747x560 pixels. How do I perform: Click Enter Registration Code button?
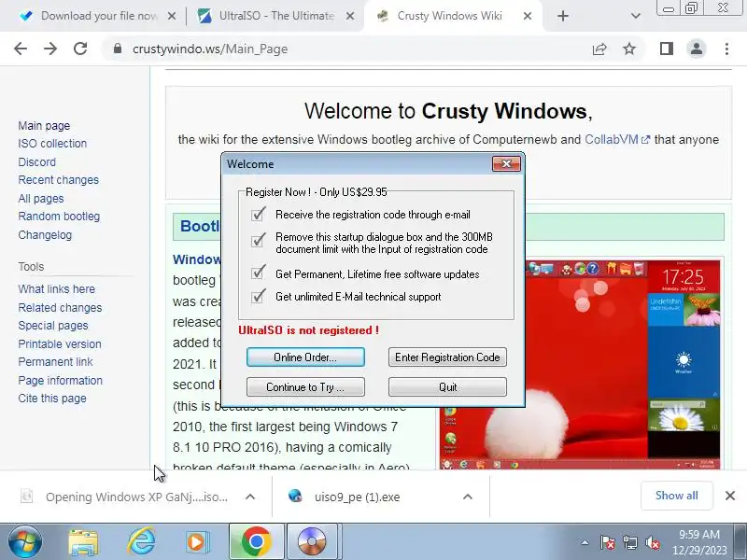[447, 357]
